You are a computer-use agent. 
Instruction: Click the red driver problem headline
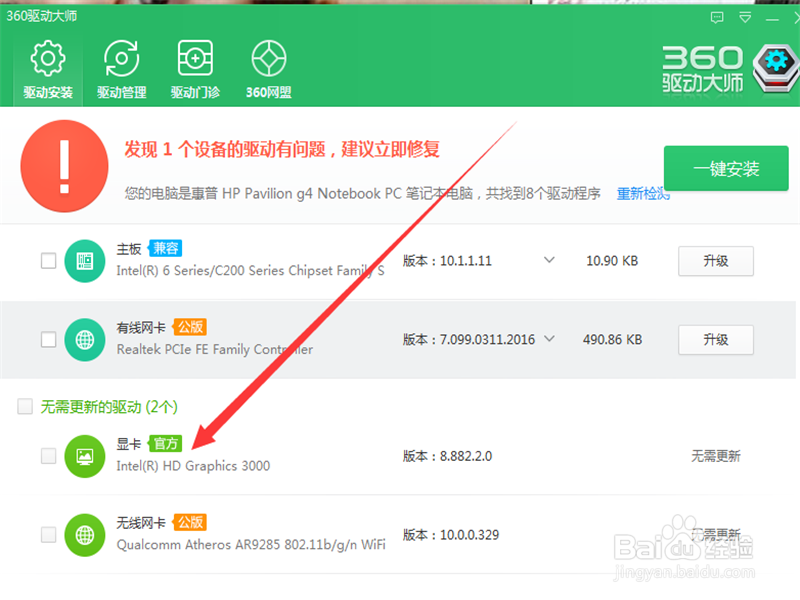tap(282, 149)
